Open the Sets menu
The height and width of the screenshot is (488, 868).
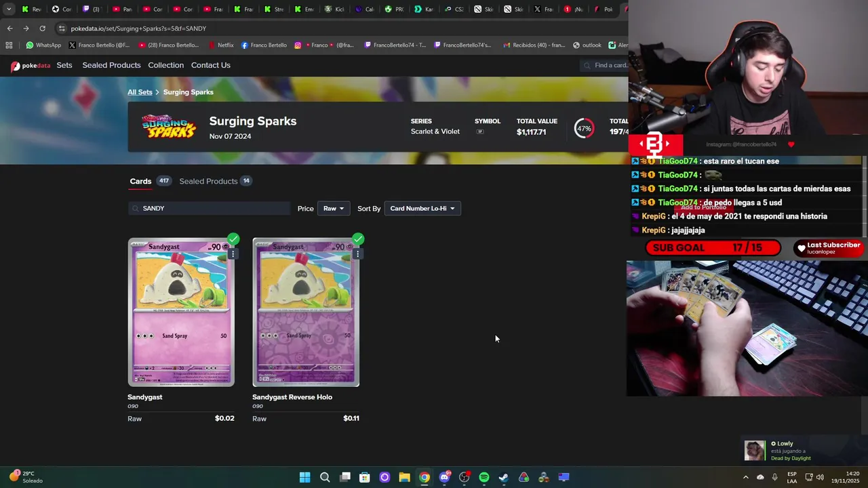coord(64,65)
